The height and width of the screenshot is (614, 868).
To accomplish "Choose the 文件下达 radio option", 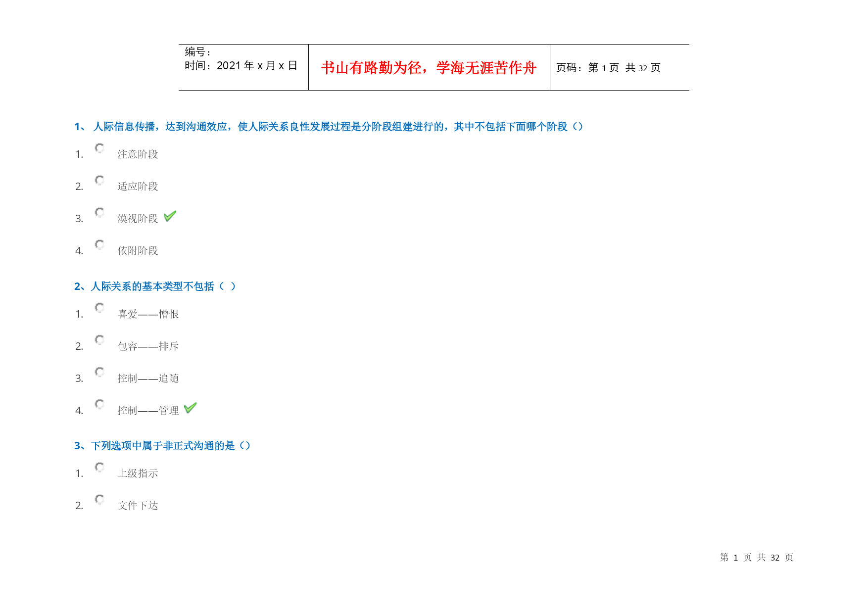I will (x=99, y=499).
